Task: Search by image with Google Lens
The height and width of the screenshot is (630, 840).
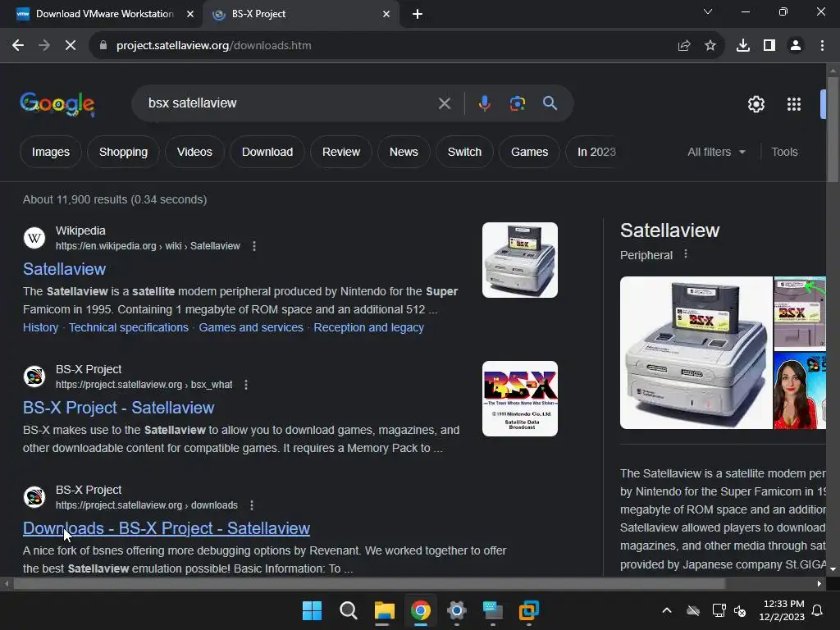Action: 517,103
